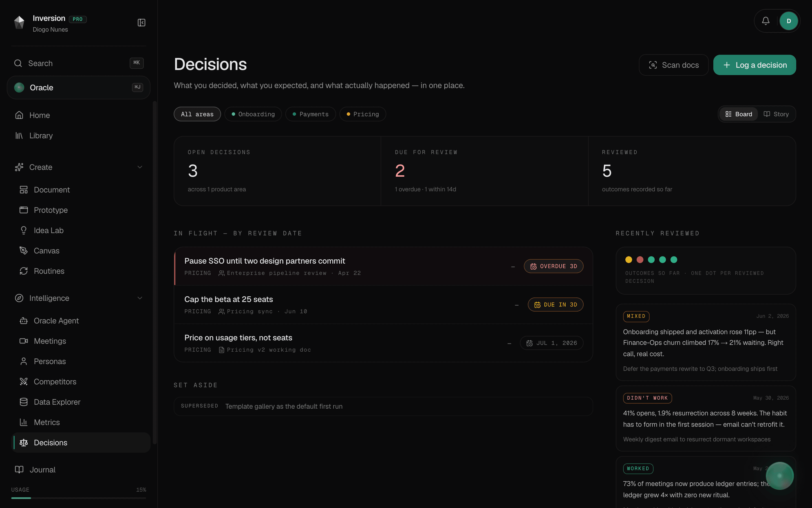This screenshot has width=812, height=508.
Task: Click the Intelligence compass icon
Action: [x=19, y=298]
